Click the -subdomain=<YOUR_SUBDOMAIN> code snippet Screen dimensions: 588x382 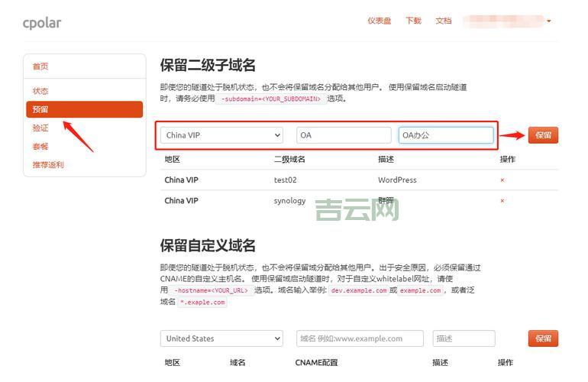click(x=271, y=99)
